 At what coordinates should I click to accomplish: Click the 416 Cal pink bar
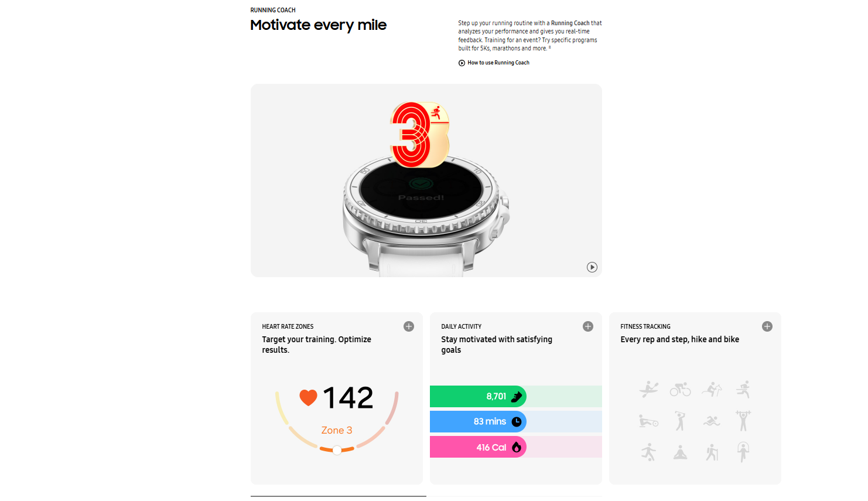point(478,447)
